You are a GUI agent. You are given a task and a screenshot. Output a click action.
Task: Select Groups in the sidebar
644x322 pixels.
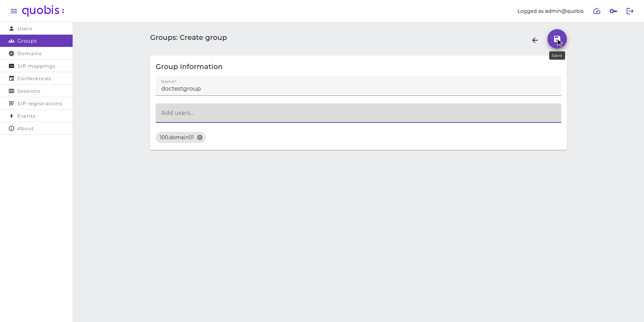pyautogui.click(x=36, y=41)
